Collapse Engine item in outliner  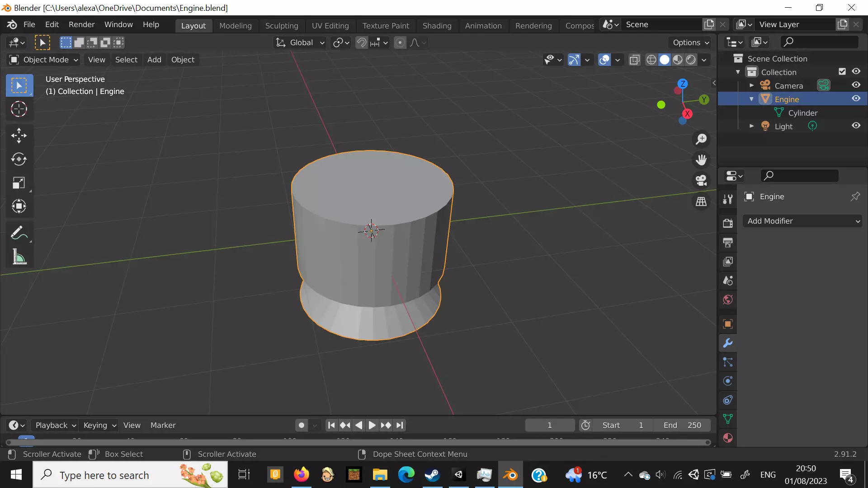(751, 99)
